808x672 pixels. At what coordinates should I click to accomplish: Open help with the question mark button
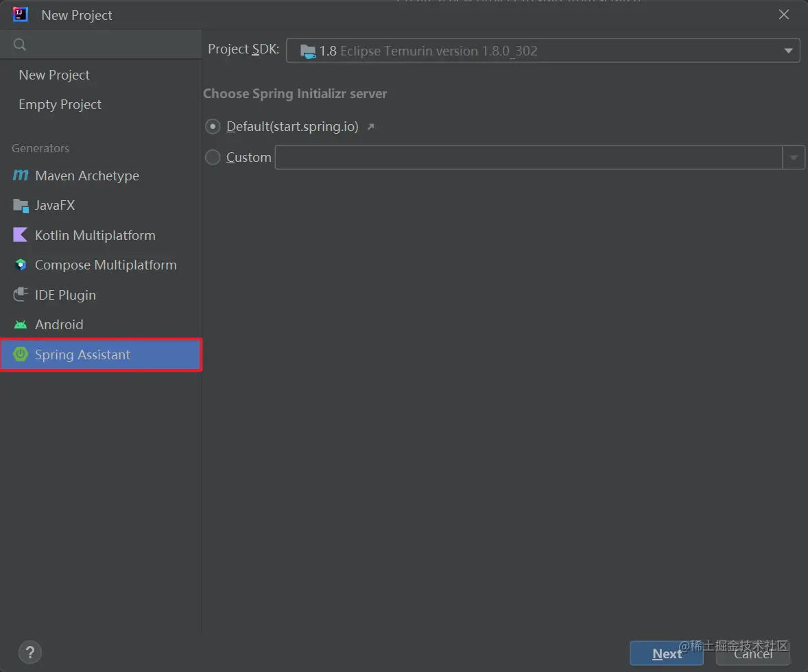pos(30,652)
